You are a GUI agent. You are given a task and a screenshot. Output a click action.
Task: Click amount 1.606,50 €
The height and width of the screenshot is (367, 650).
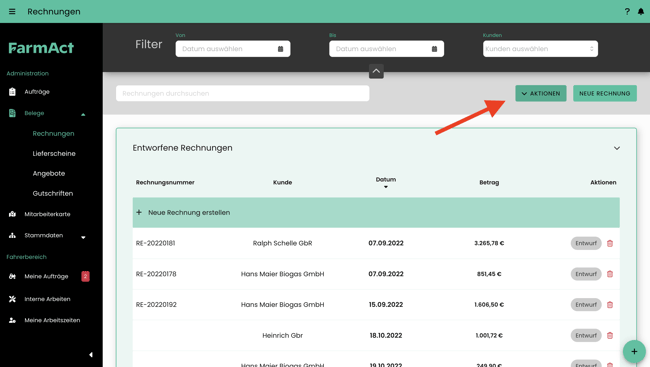point(489,304)
